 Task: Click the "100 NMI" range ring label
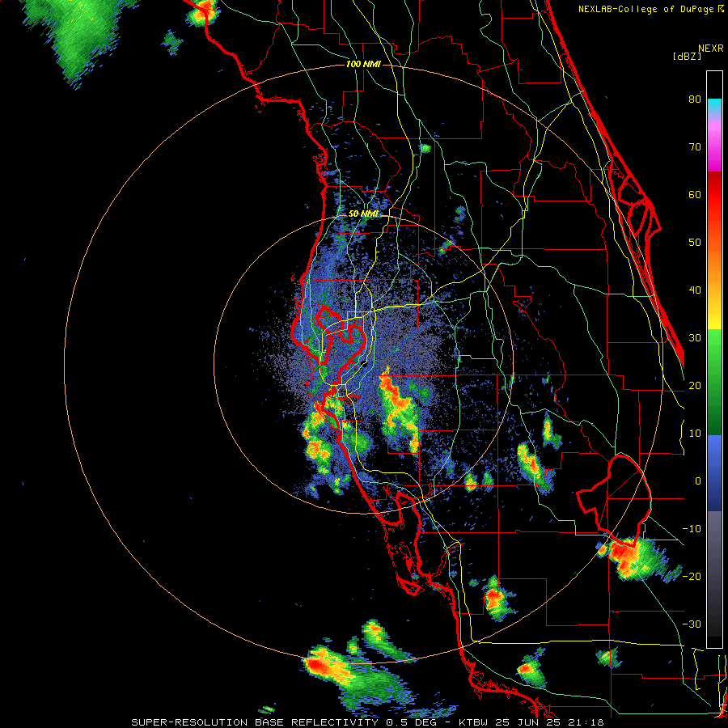coord(363,64)
